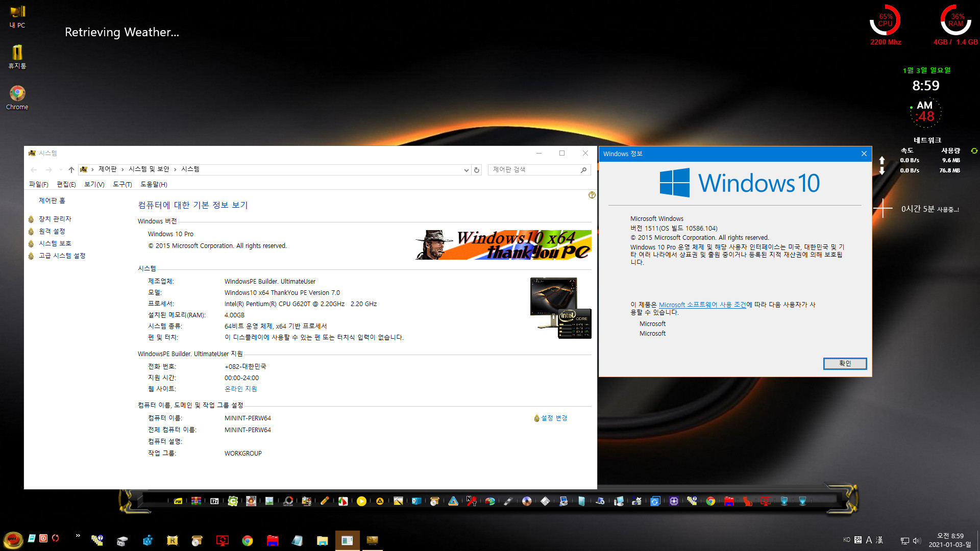The image size is (980, 551).
Task: Click the network icon in system tray
Action: tap(905, 540)
